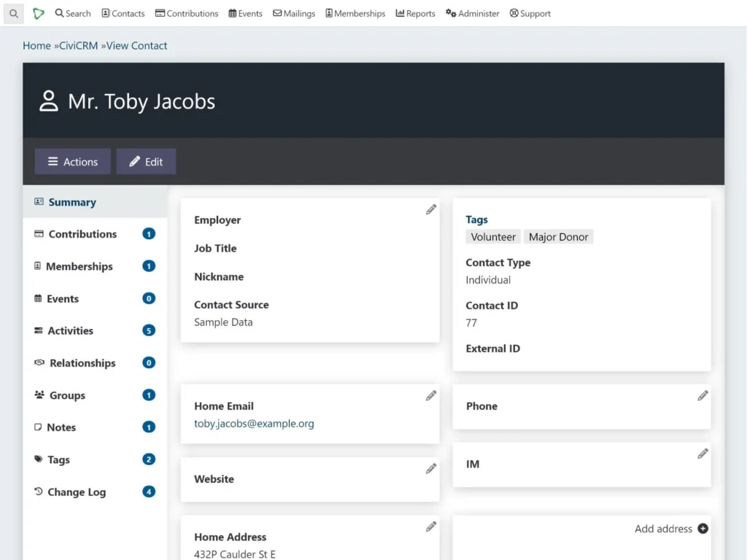
Task: Add a new address with the plus icon
Action: pos(702,529)
